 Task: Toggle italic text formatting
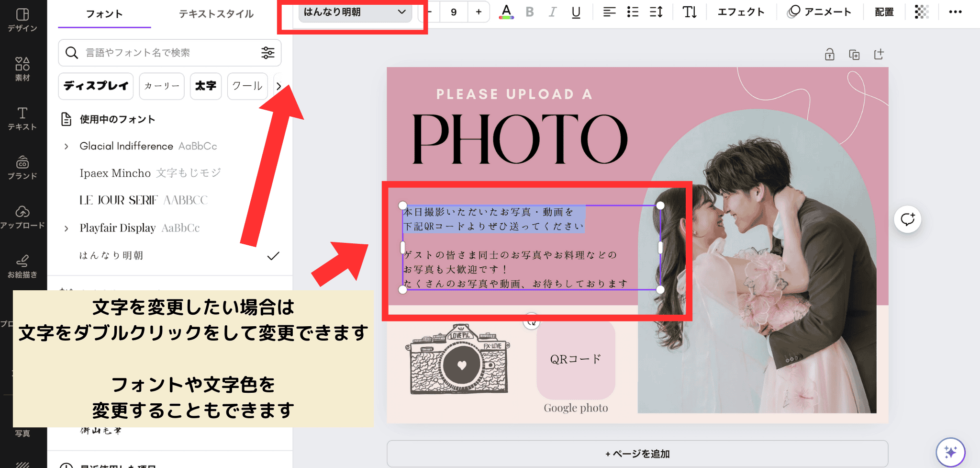[x=552, y=12]
